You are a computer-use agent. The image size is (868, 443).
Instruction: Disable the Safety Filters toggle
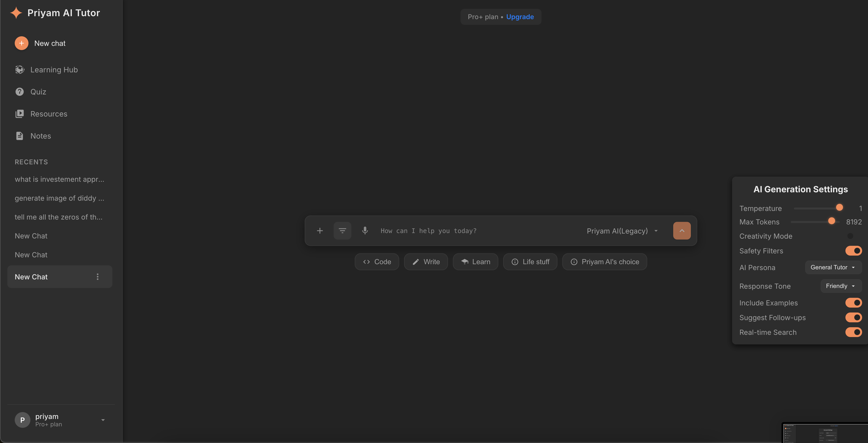click(853, 251)
